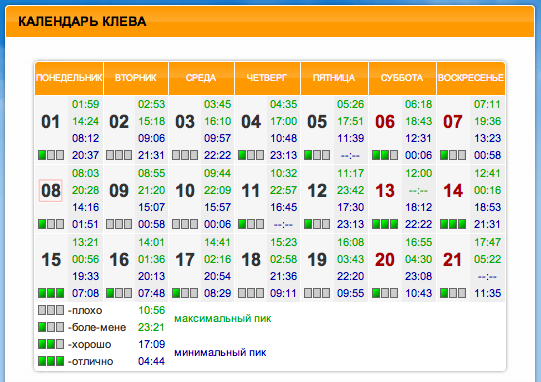This screenshot has height=382, width=541.
Task: Select the СУББОТА column header
Action: 402,78
